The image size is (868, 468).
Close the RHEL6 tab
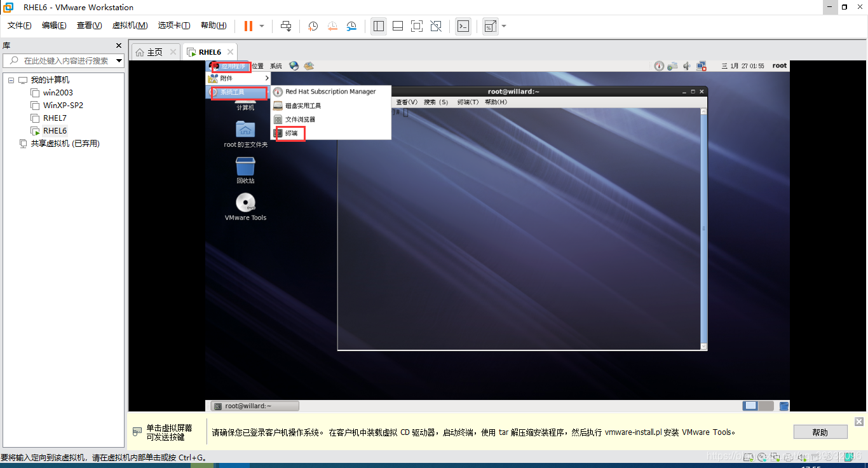tap(230, 52)
